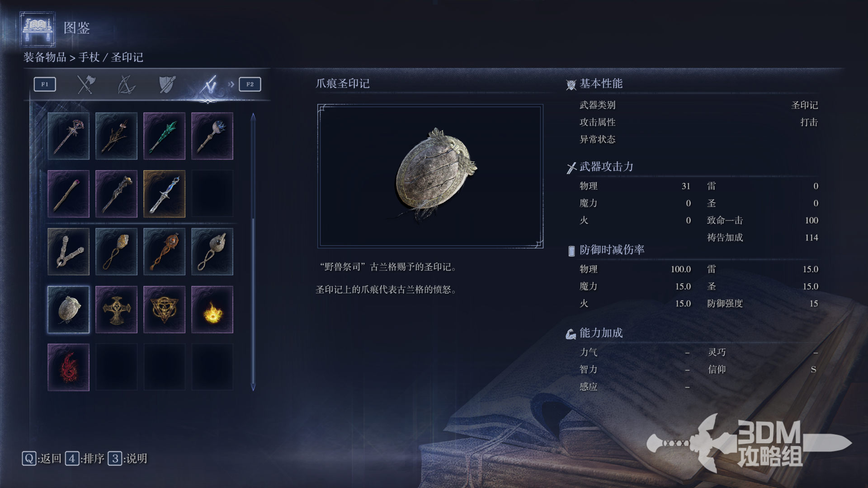
Task: Click the scrollbar up arrow
Action: (x=253, y=117)
